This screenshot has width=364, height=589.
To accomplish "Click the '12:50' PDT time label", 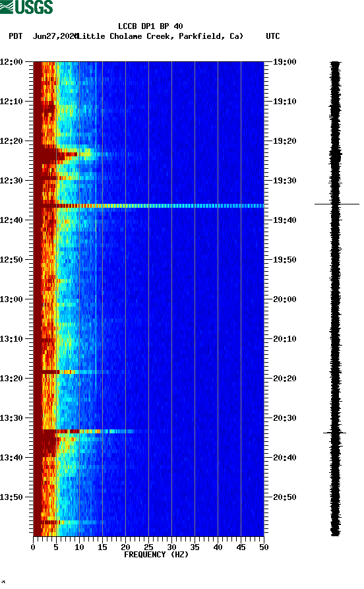I will (11, 260).
